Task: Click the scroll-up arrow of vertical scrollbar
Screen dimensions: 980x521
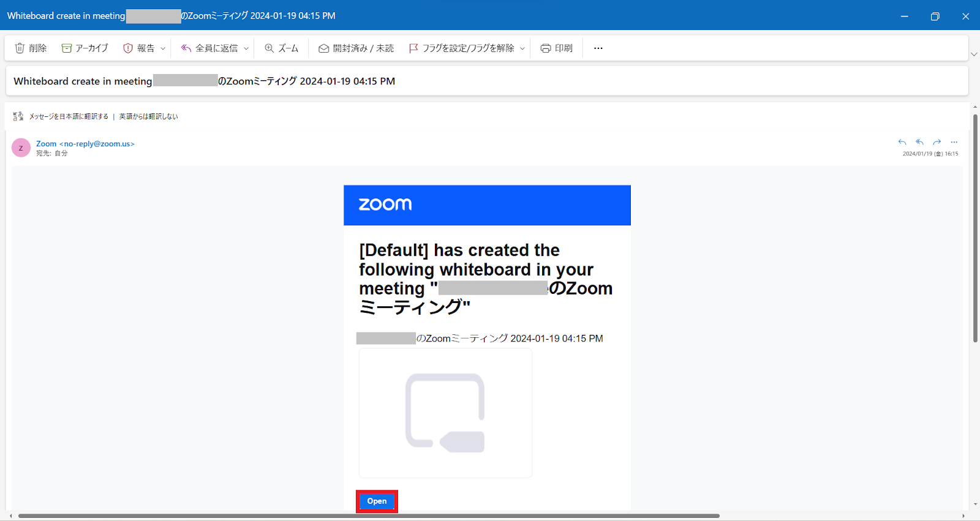Action: pos(975,107)
